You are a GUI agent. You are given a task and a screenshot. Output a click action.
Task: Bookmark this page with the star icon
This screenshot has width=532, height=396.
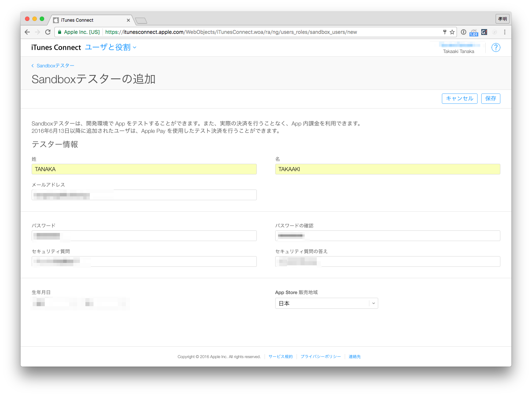click(452, 32)
